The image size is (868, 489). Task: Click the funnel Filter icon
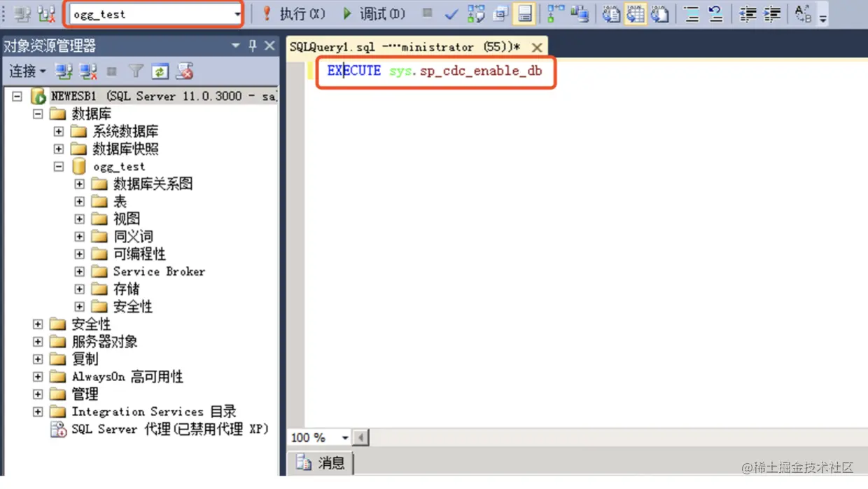click(136, 71)
